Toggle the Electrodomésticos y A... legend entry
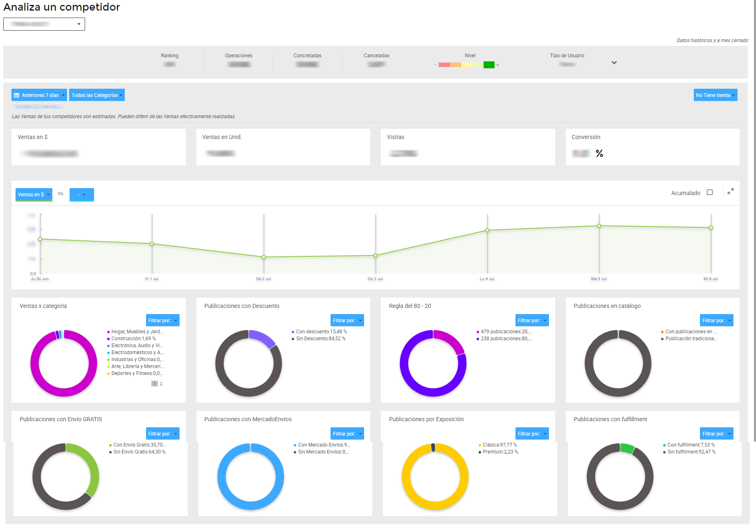756x532 pixels. 135,352
